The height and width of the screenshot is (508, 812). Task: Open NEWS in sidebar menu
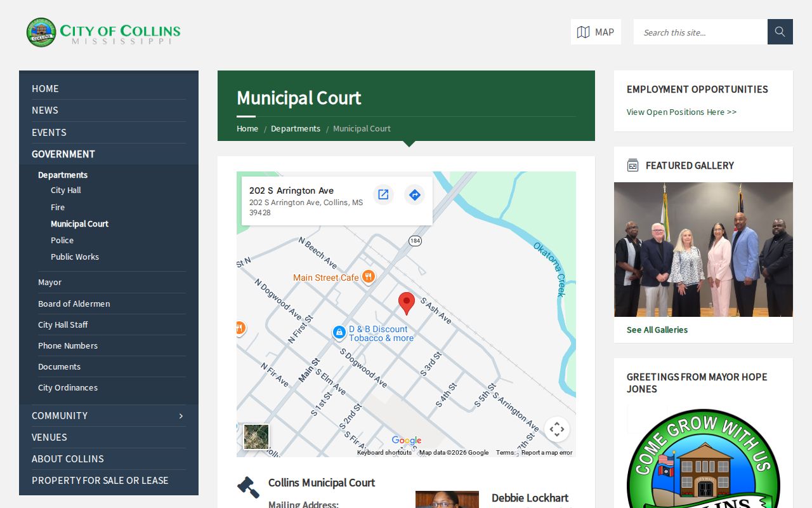point(45,110)
